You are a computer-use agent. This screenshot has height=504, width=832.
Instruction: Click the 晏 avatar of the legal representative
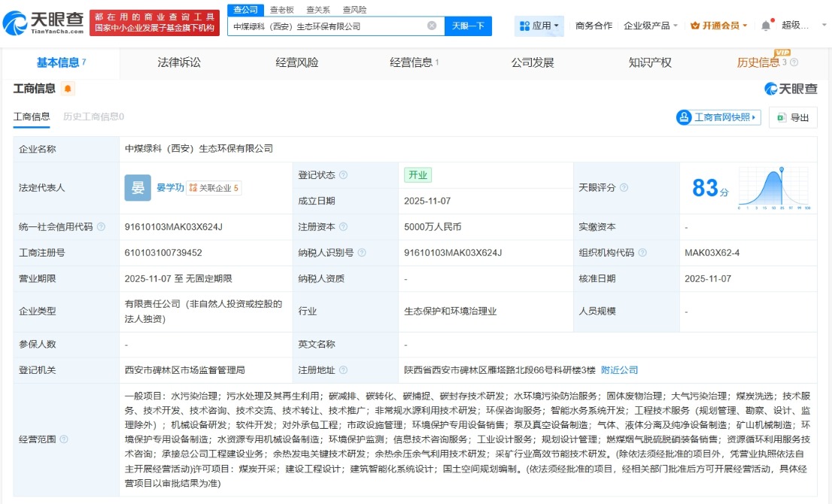[138, 188]
